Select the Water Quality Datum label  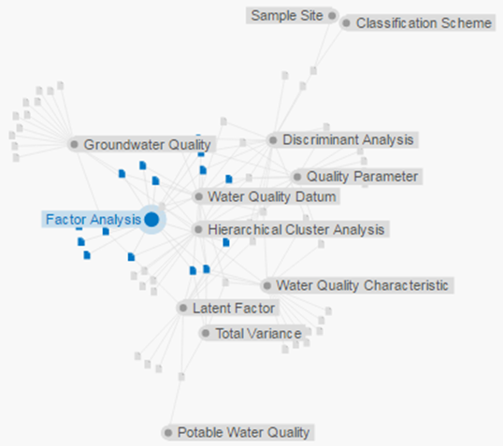pos(271,196)
